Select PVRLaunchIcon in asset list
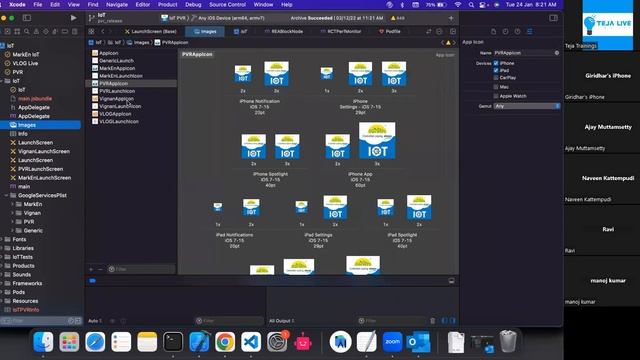Image resolution: width=640 pixels, height=360 pixels. [x=117, y=91]
